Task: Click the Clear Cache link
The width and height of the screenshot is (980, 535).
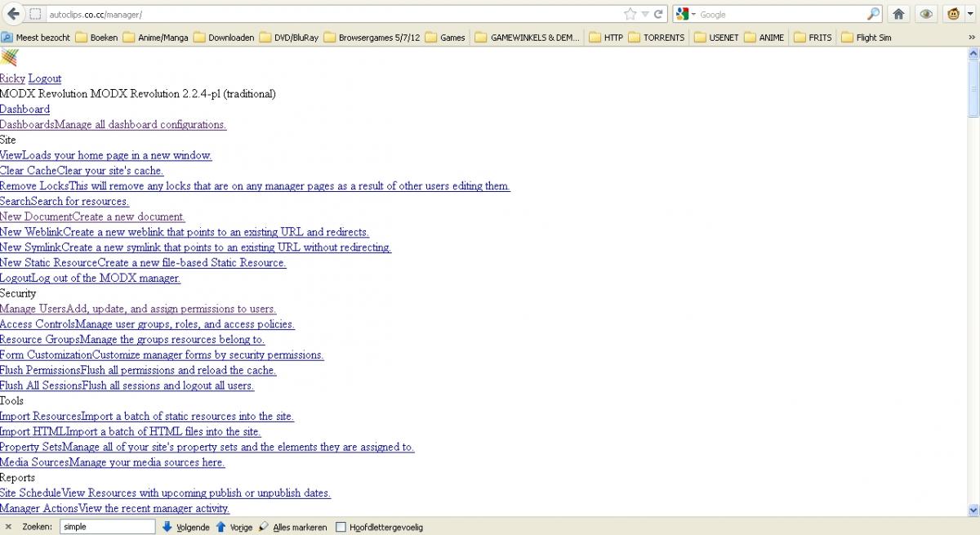Action: pyautogui.click(x=82, y=171)
